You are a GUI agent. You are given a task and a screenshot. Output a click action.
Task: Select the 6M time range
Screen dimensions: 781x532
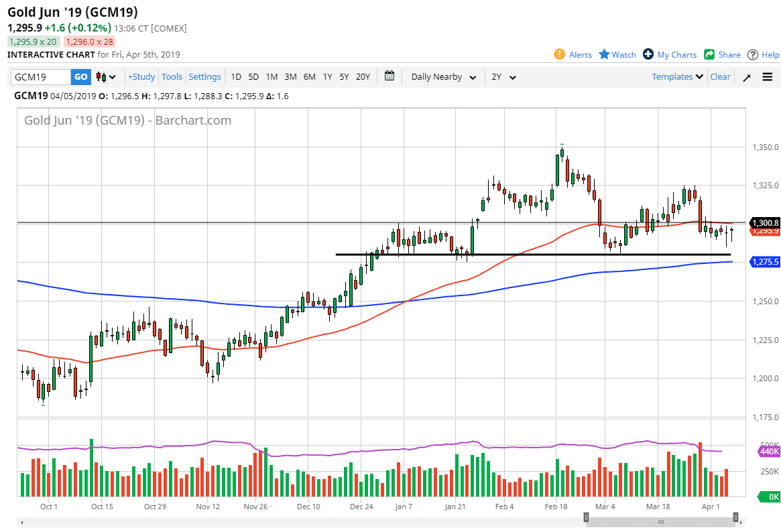309,77
